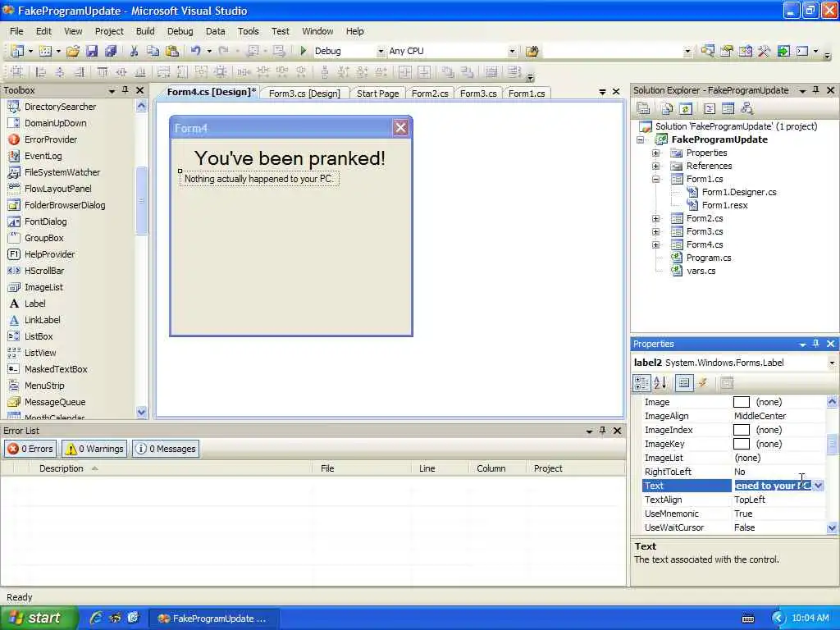Click the Windows start button
840x630 pixels.
click(38, 618)
